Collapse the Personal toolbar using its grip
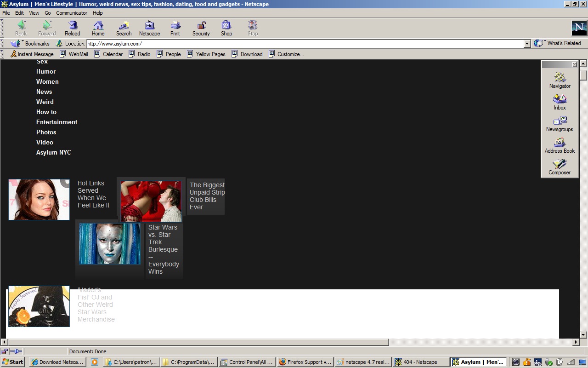Screen dimensions: 588x368 pyautogui.click(x=2, y=54)
